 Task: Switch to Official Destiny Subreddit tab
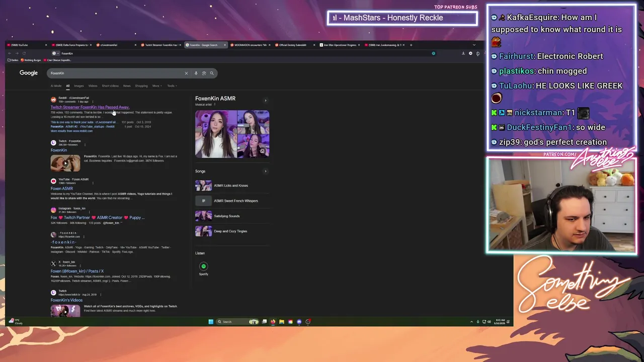295,45
